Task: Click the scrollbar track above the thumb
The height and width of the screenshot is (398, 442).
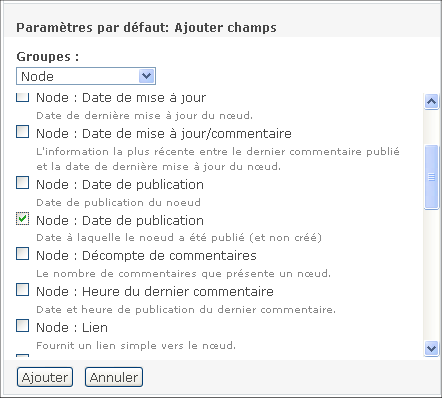Action: tap(431, 127)
